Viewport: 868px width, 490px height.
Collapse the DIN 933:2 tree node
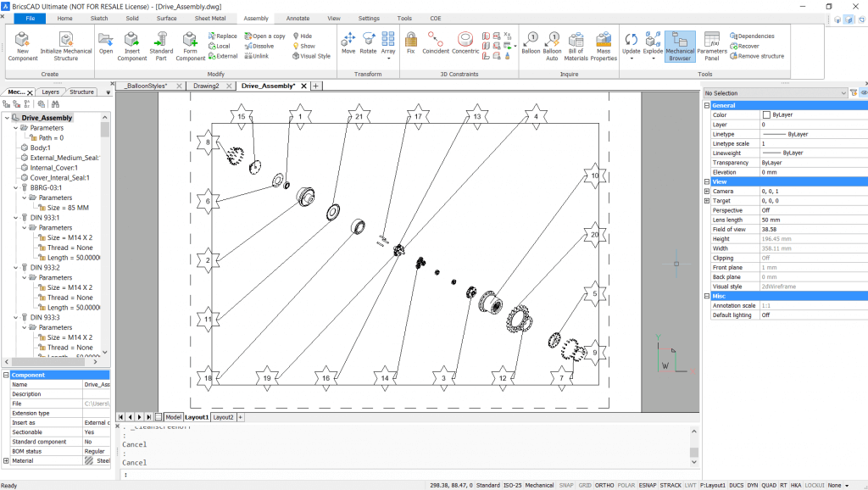tap(15, 267)
